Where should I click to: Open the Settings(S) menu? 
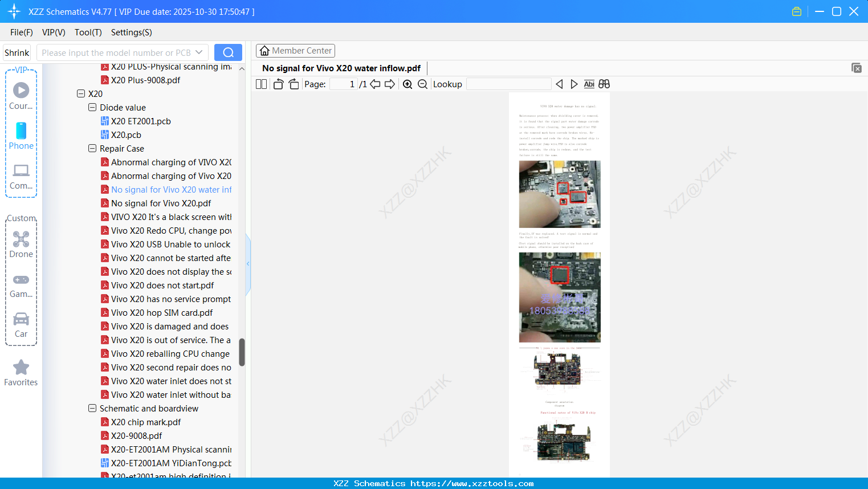click(132, 32)
